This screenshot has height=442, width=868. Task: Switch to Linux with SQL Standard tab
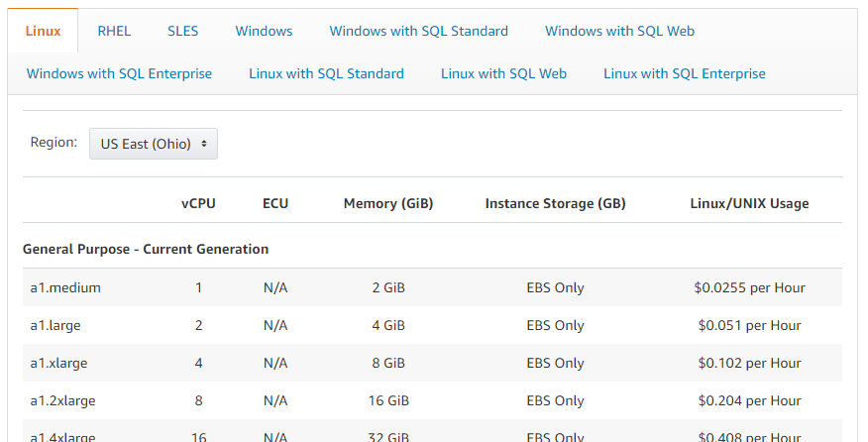[x=326, y=73]
